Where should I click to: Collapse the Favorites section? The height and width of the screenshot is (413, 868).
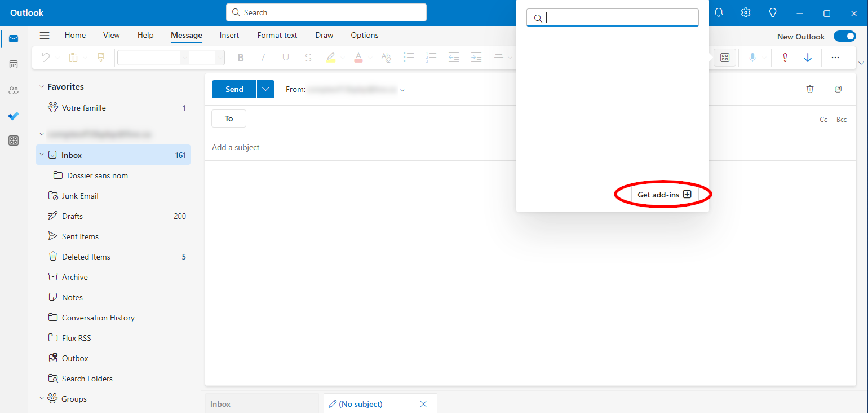point(41,87)
